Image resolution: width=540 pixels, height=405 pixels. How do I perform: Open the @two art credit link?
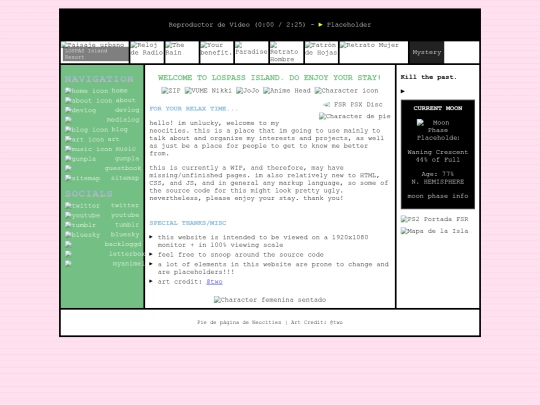[x=214, y=282]
